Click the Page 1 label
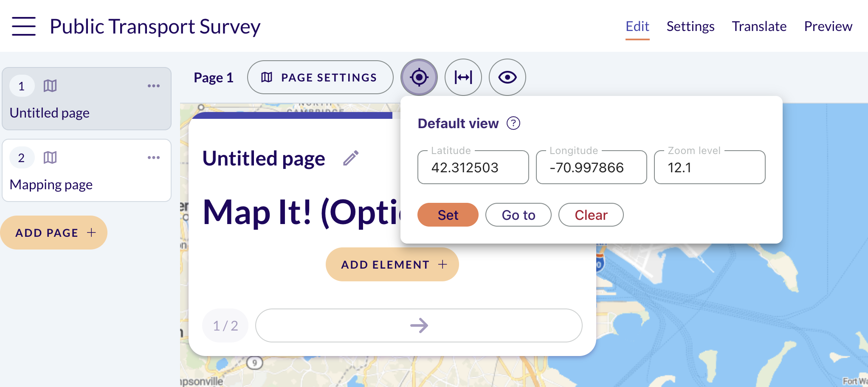The width and height of the screenshot is (868, 387). (214, 78)
